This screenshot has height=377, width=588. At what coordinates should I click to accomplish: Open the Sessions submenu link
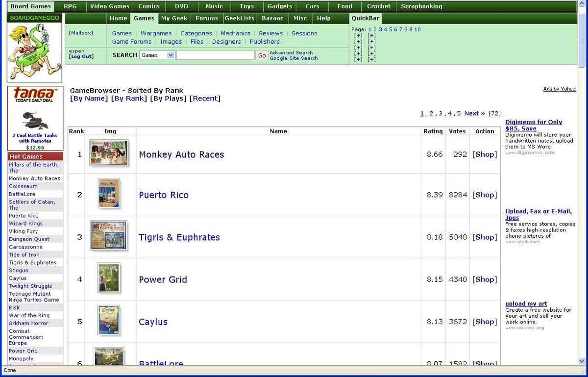304,33
